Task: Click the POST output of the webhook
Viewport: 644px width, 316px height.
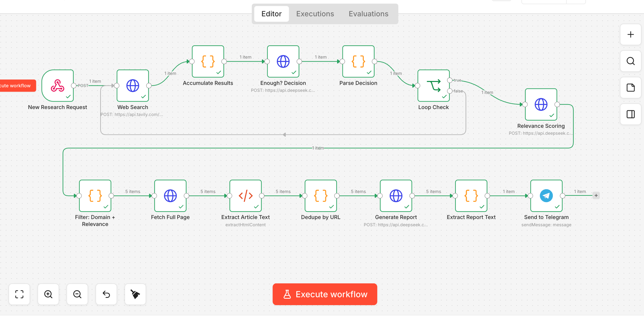Action: tap(73, 85)
